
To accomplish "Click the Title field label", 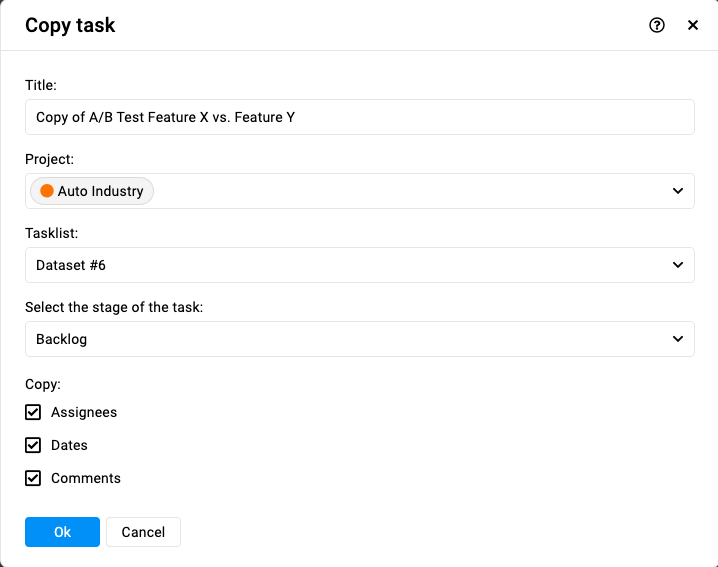I will click(41, 85).
